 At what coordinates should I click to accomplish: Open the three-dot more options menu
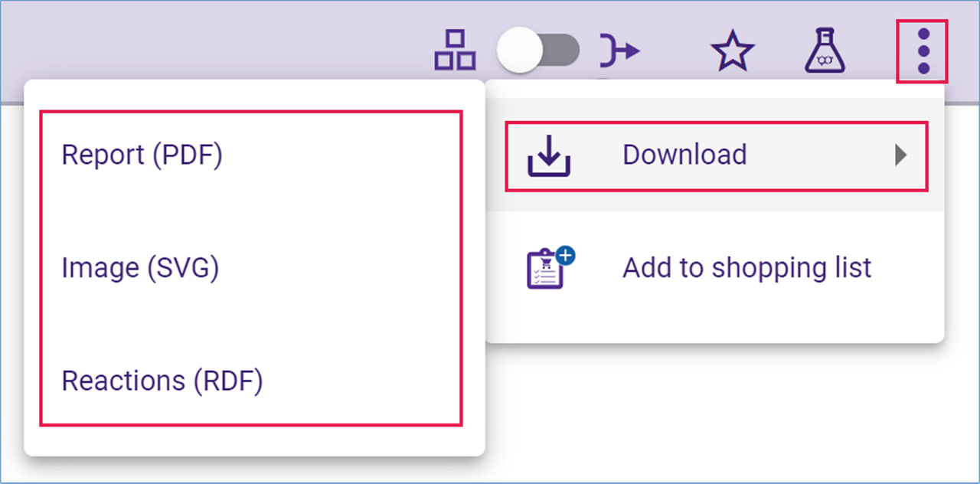pyautogui.click(x=923, y=51)
